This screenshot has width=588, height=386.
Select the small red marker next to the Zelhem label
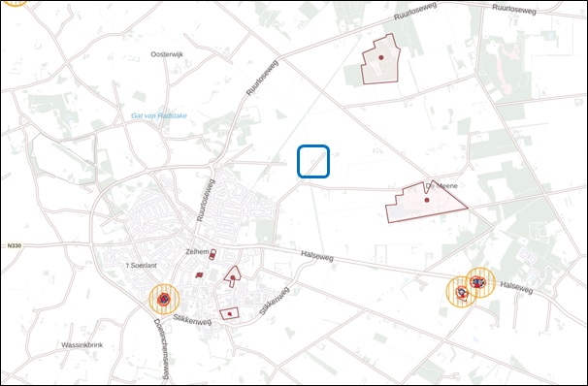212,254
